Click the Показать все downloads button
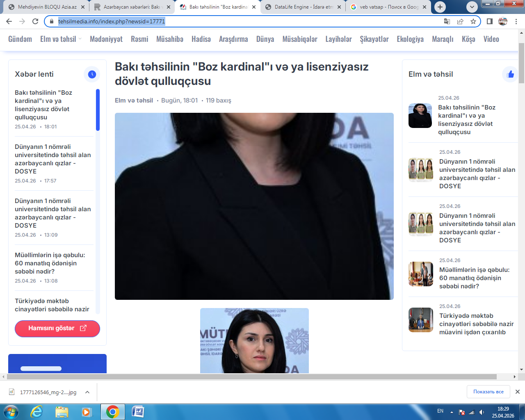This screenshot has height=420, width=525. click(488, 392)
